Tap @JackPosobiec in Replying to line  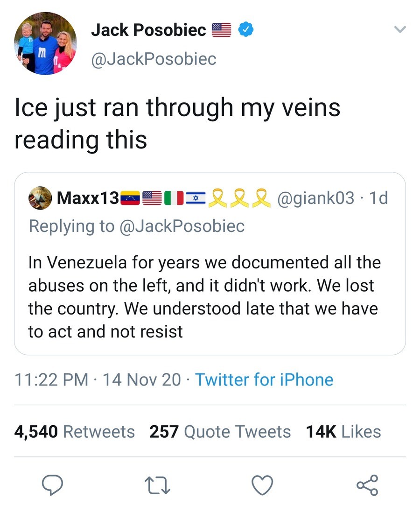coord(182,226)
